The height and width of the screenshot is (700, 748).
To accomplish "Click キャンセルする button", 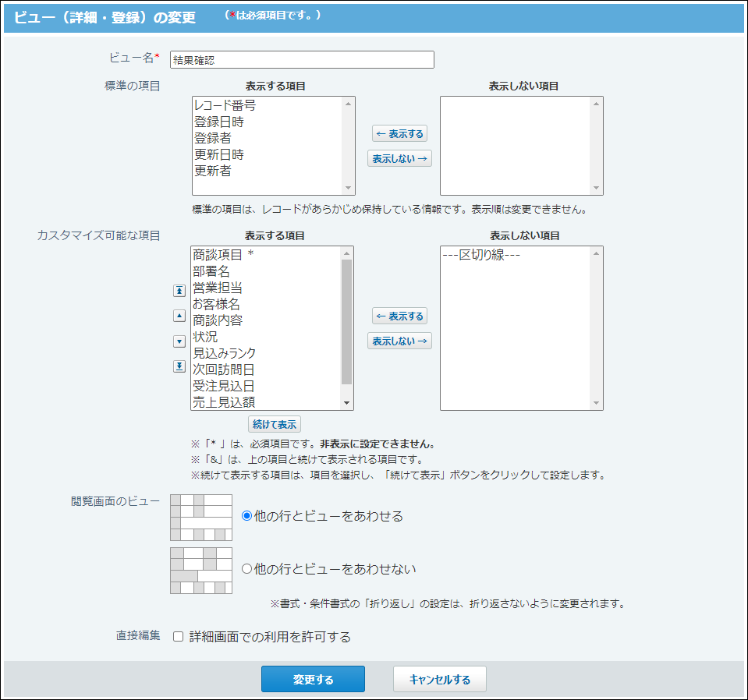I will 440,679.
